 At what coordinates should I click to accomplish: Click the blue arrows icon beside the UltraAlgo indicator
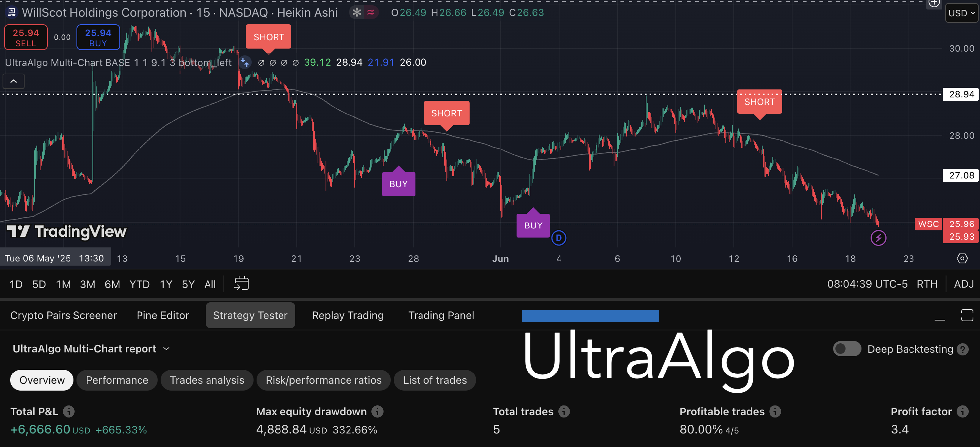tap(245, 62)
